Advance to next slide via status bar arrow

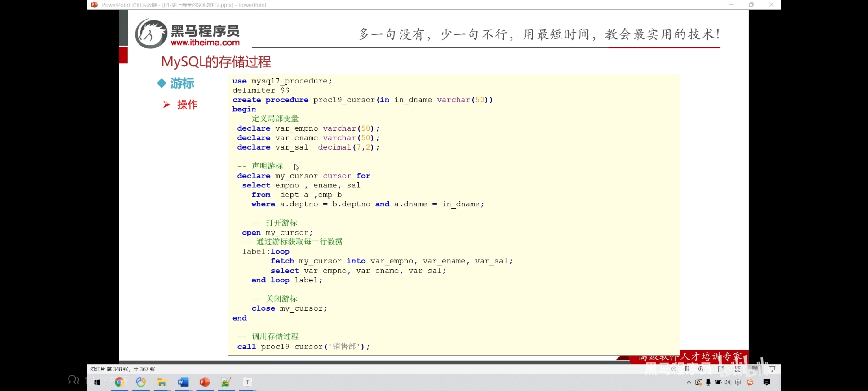pyautogui.click(x=701, y=369)
